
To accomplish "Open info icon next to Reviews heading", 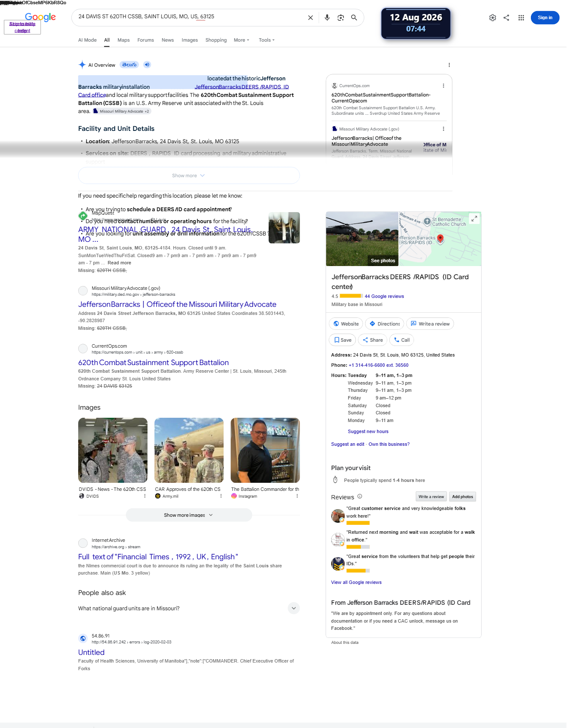I will coord(360,496).
